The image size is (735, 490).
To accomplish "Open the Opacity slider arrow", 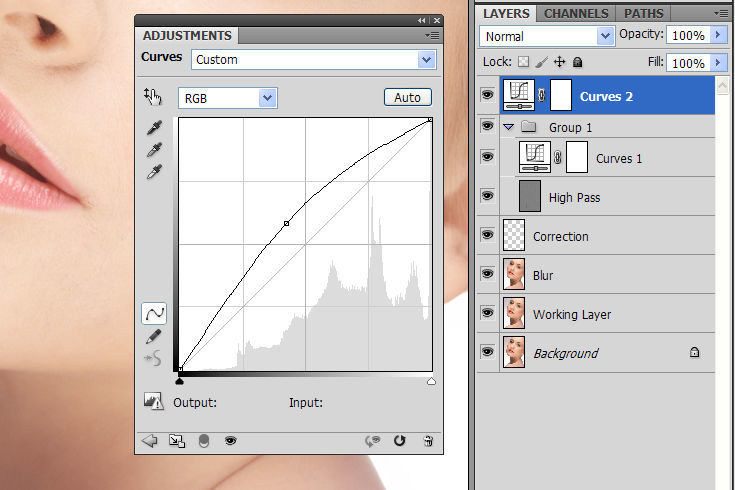I will pyautogui.click(x=719, y=35).
